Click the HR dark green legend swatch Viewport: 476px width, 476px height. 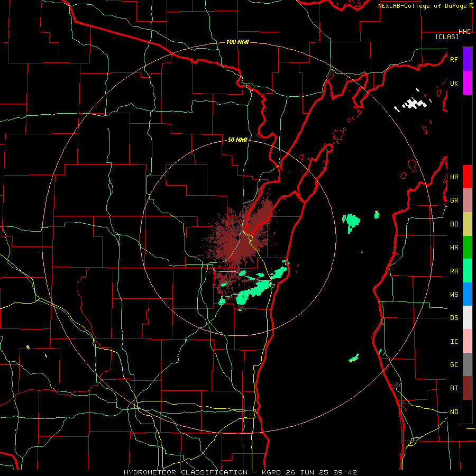(467, 248)
